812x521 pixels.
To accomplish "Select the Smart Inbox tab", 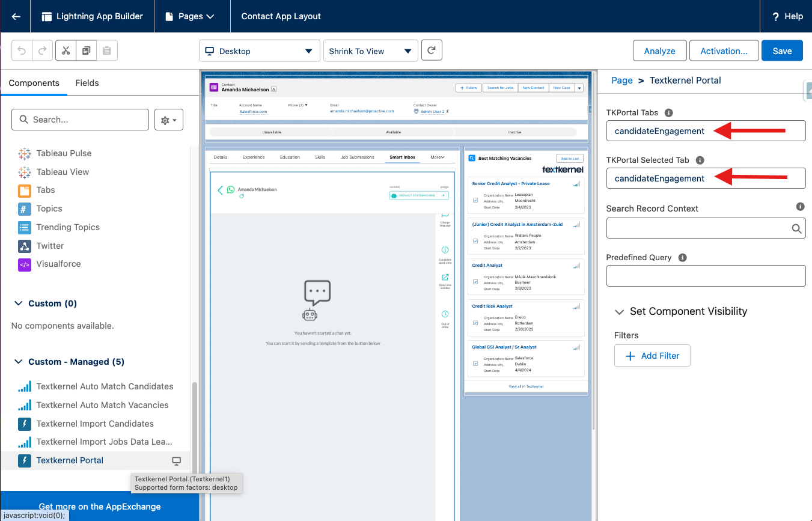I will (402, 157).
